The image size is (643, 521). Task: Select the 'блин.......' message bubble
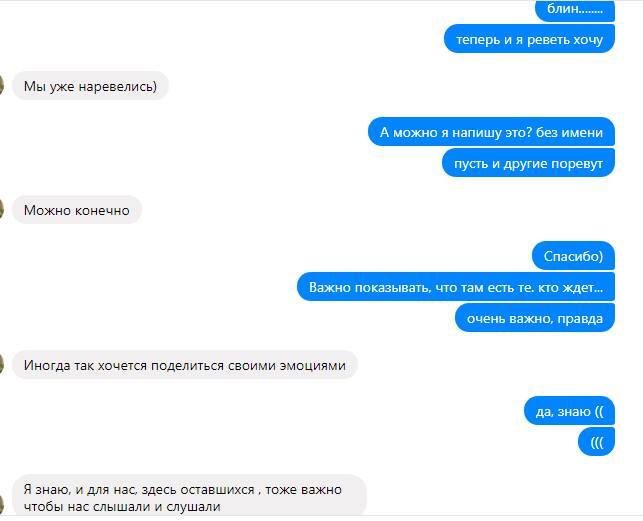click(x=575, y=9)
